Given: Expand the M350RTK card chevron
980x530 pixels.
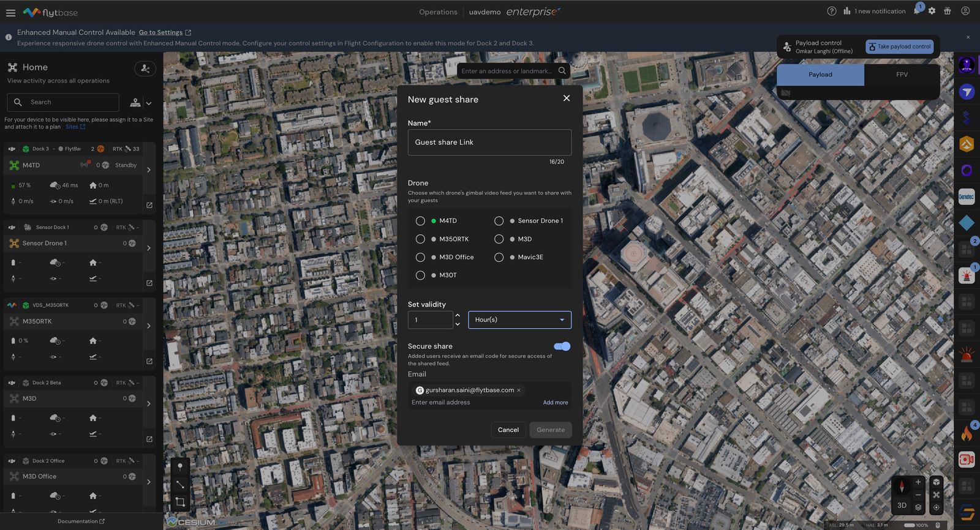Looking at the screenshot, I should click(x=149, y=326).
